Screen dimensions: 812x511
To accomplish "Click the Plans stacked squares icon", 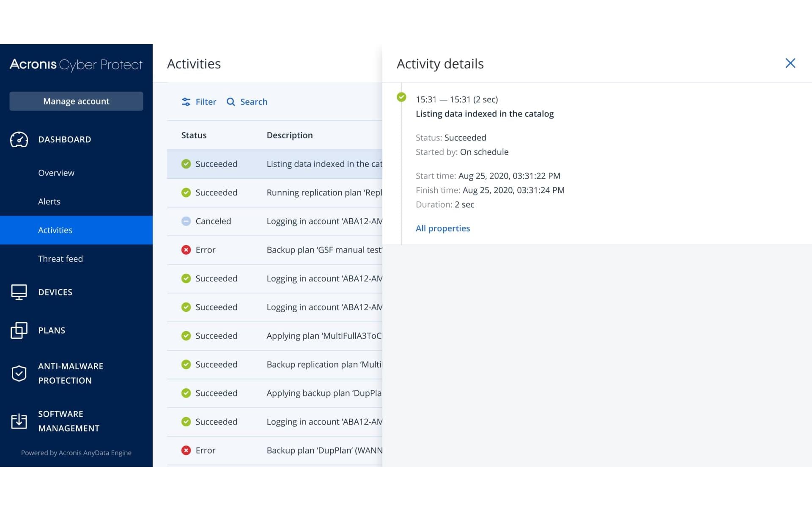I will [x=19, y=330].
